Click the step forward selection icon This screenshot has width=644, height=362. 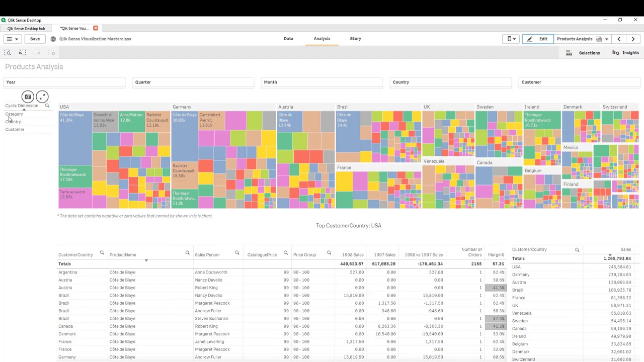tap(37, 53)
